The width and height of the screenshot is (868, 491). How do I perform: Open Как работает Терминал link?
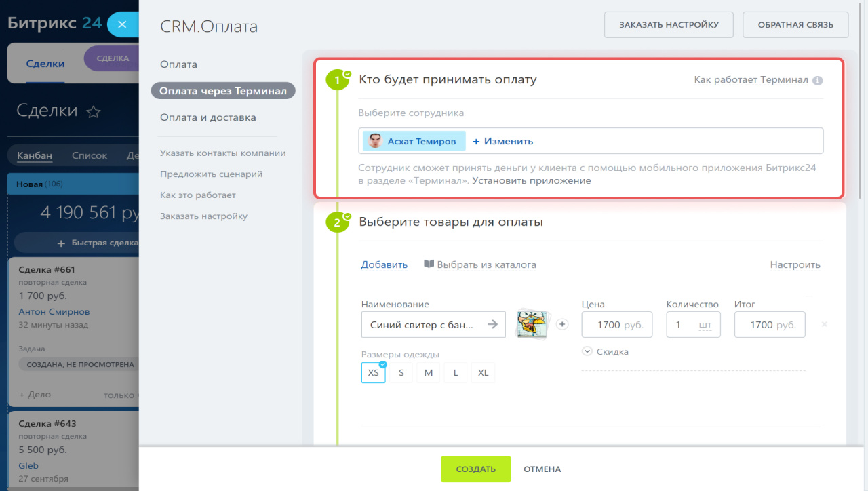[751, 80]
